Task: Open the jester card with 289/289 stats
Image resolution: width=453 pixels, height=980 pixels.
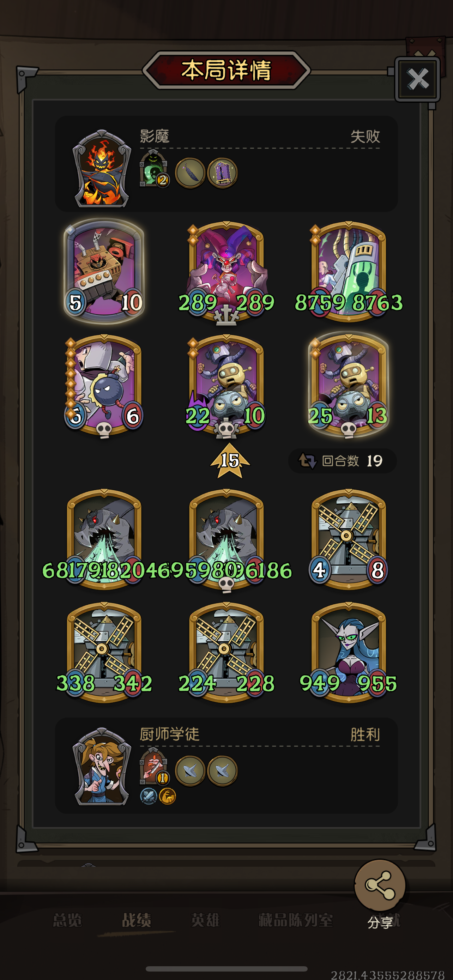Action: (x=226, y=272)
